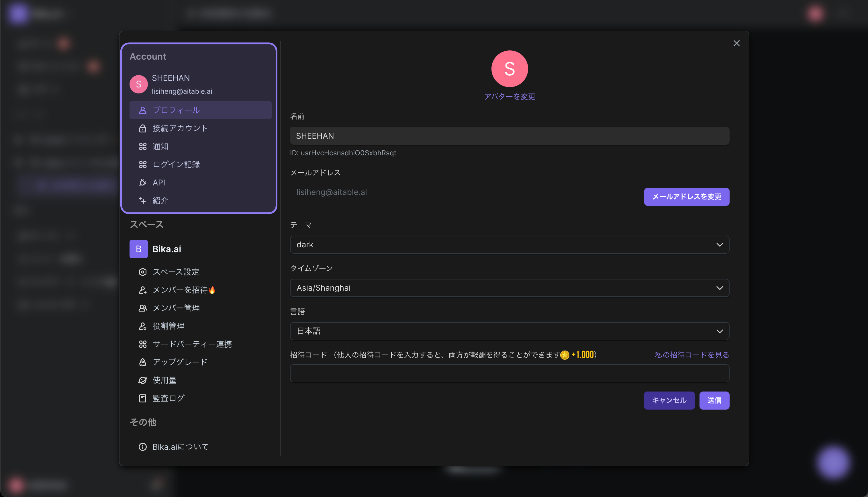Click the role icon beside 役割管理

pyautogui.click(x=143, y=326)
